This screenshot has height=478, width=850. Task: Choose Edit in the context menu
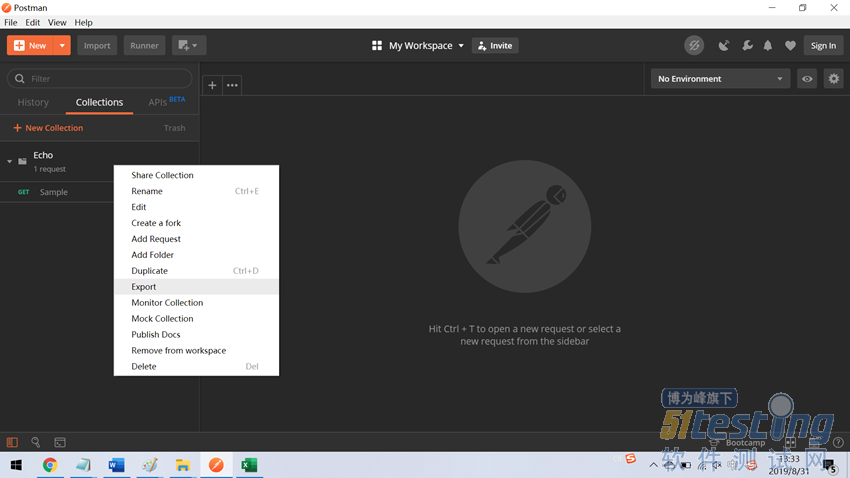(196, 207)
